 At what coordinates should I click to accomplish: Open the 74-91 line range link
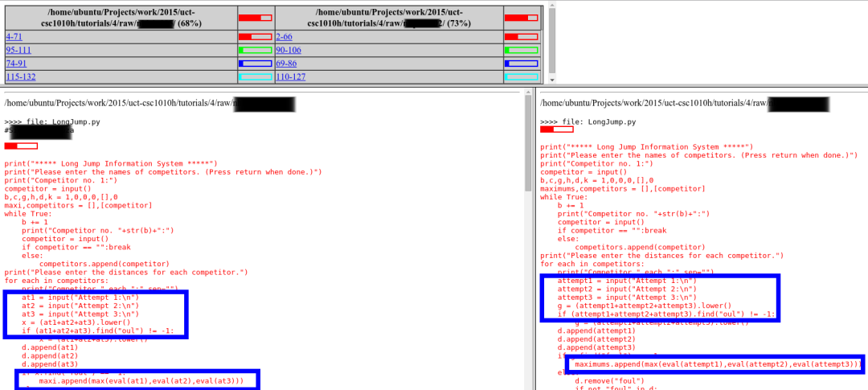coord(16,64)
